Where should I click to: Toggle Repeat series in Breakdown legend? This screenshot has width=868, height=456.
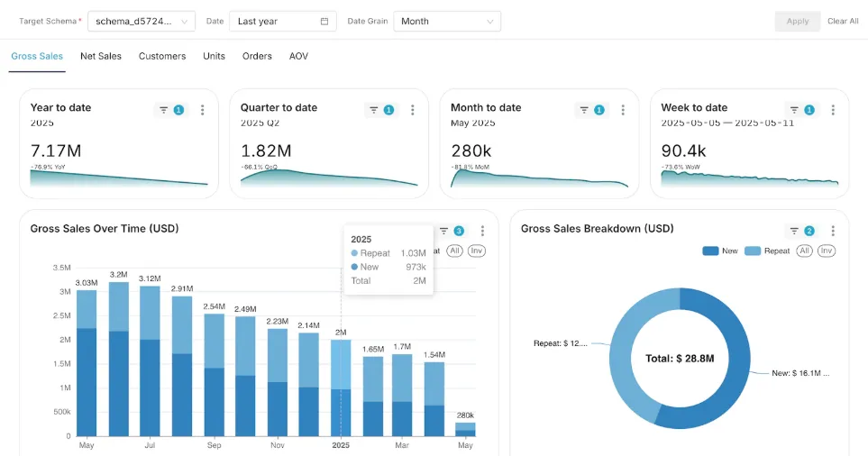[767, 251]
